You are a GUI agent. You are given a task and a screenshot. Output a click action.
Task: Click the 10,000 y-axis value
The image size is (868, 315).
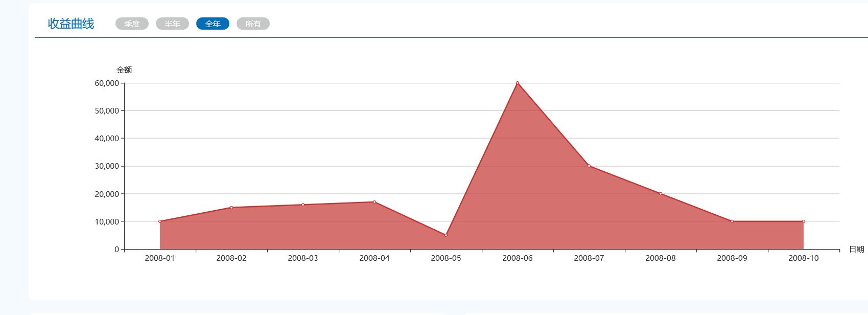click(x=107, y=222)
